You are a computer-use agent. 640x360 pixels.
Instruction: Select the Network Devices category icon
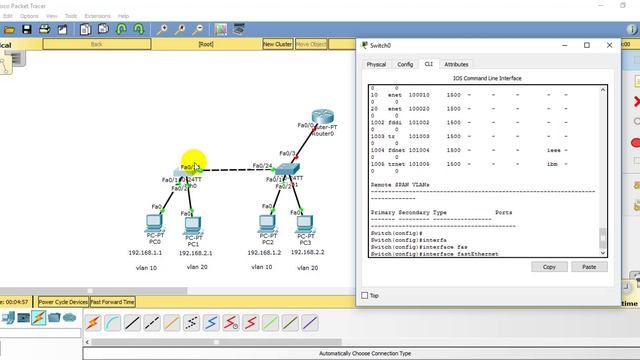pyautogui.click(x=8, y=318)
